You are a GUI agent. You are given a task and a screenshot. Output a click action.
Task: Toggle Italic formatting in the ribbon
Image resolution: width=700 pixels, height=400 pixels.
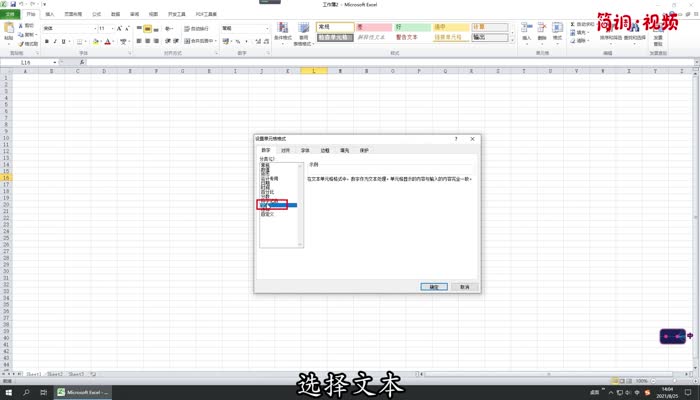click(56, 41)
